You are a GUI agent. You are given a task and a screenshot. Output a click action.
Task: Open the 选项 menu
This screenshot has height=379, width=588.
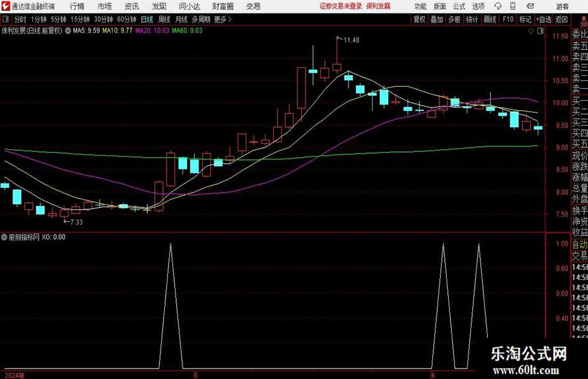[x=478, y=6]
